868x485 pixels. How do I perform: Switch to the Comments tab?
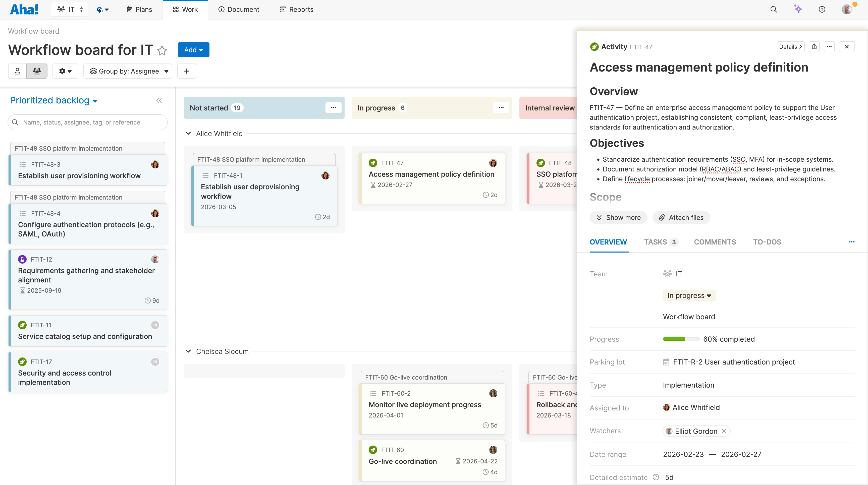point(715,242)
